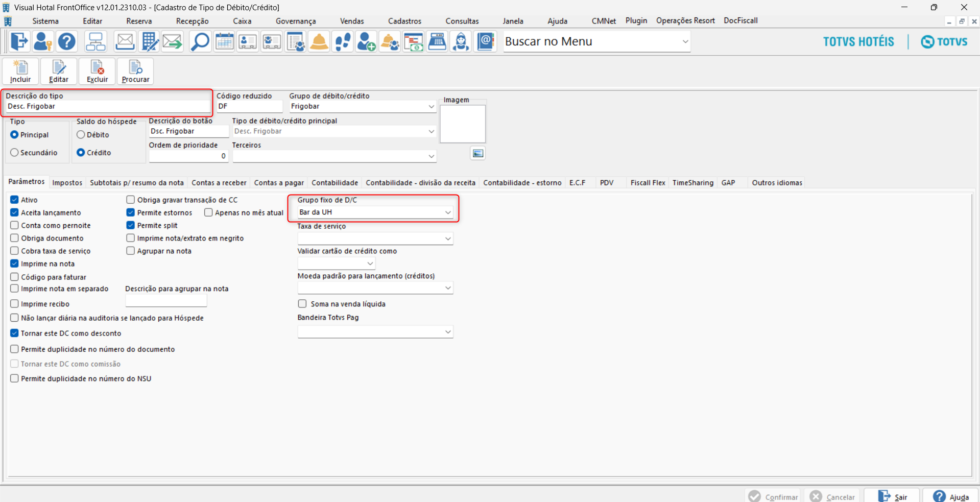Check Obriga documento
This screenshot has width=980, height=502.
coord(14,238)
